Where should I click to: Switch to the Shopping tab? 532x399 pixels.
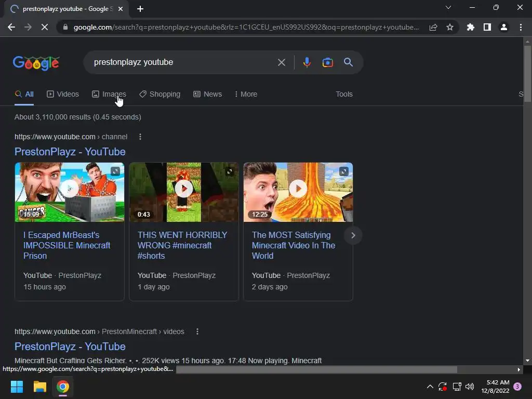tap(160, 94)
